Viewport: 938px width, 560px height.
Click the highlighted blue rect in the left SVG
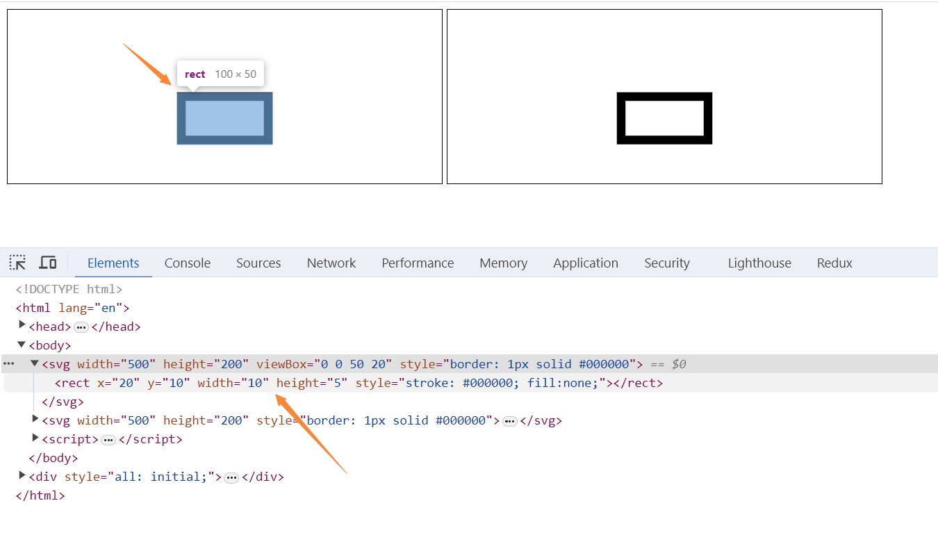tap(224, 118)
